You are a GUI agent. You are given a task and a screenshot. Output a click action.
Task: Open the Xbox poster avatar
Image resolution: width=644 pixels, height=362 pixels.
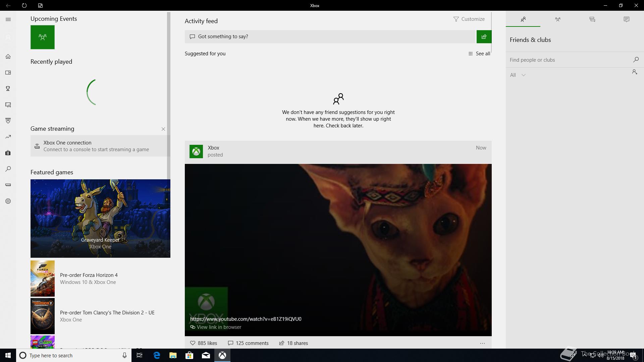pyautogui.click(x=196, y=152)
